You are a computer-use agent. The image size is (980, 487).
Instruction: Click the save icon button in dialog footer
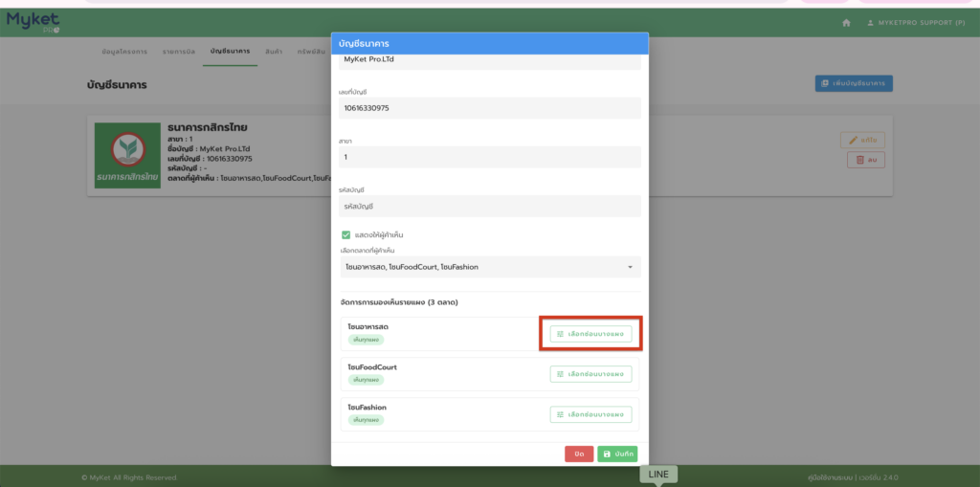pos(617,454)
